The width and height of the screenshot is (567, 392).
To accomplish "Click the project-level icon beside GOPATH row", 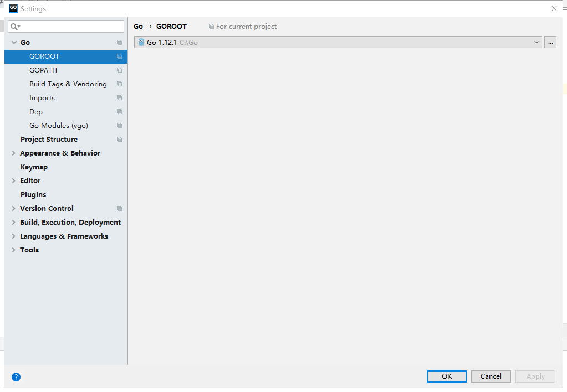I will (119, 70).
